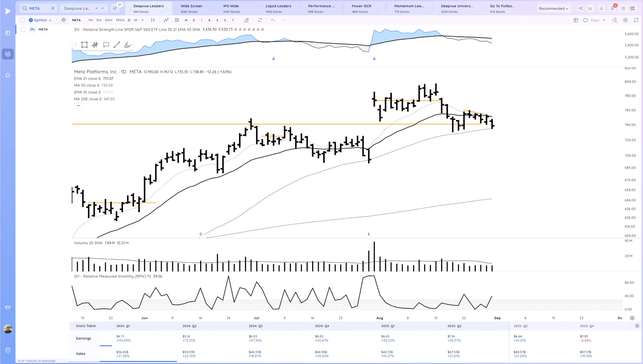Viewport: 643px width, 364px height.
Task: Select the rectangle drawing tool
Action: 84,45
